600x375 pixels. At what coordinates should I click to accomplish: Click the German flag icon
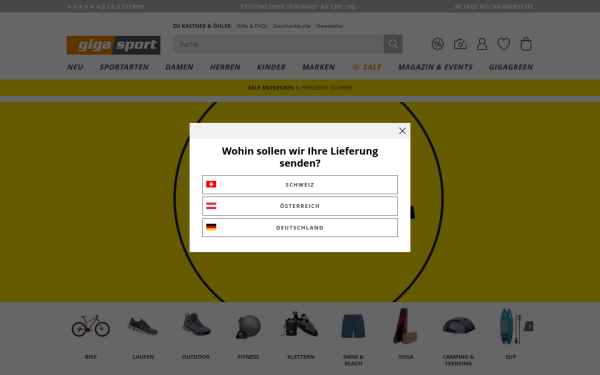pyautogui.click(x=211, y=227)
